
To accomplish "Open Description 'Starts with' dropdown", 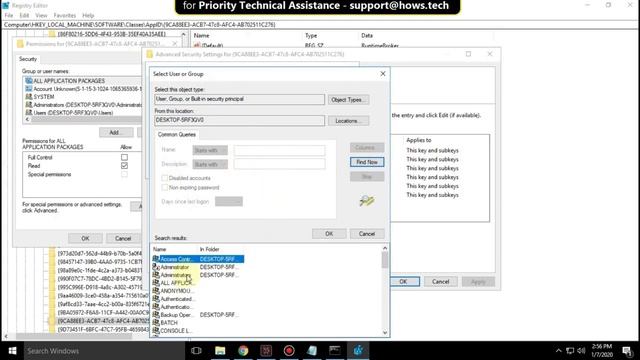I will [210, 164].
